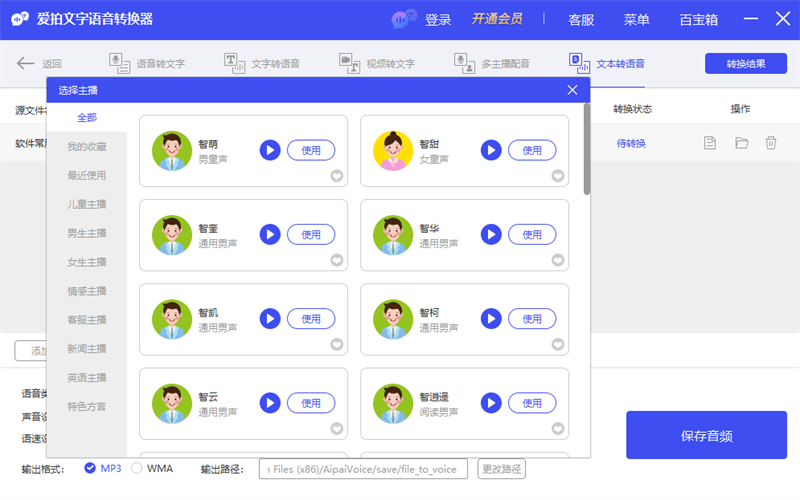
Task: Click 开通会员 link
Action: (x=497, y=19)
